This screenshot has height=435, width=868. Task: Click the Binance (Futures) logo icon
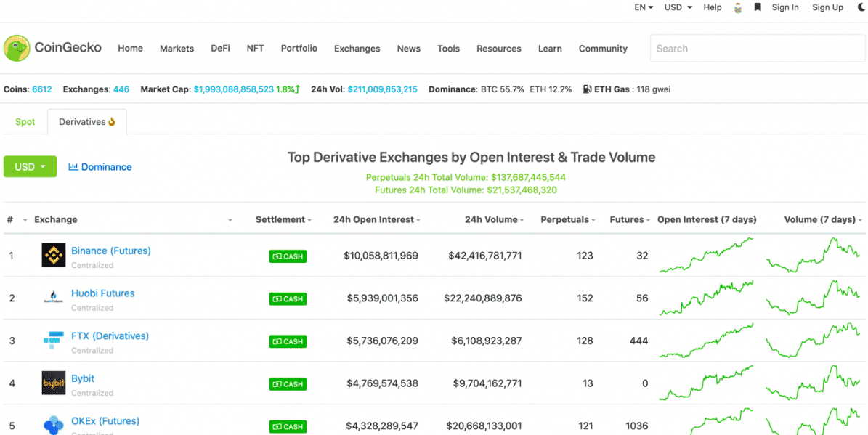click(54, 256)
